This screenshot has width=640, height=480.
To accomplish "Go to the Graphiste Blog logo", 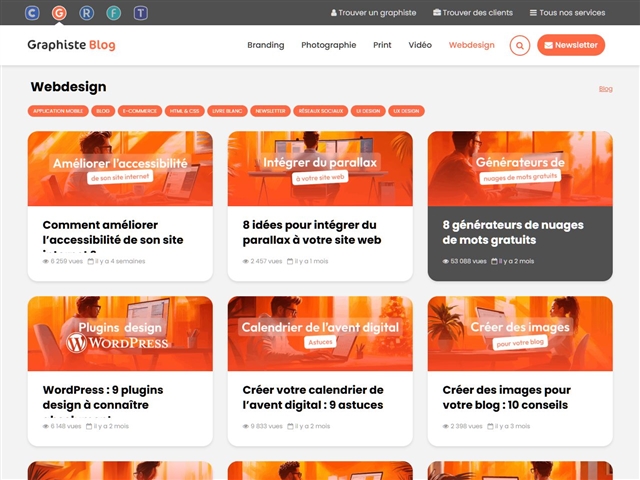I will pos(71,44).
